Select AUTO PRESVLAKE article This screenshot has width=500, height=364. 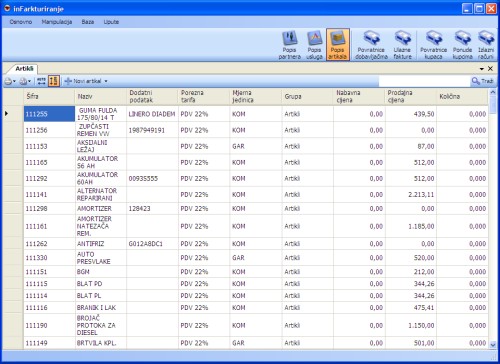pos(101,258)
